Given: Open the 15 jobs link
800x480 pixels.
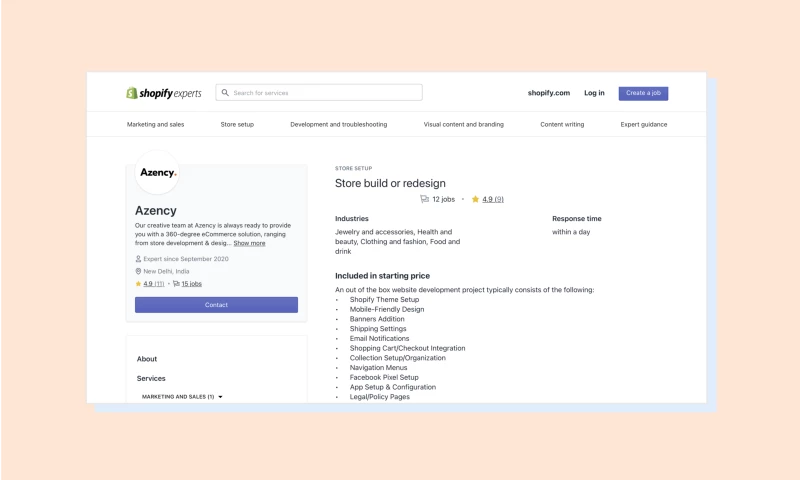Looking at the screenshot, I should click(x=191, y=284).
